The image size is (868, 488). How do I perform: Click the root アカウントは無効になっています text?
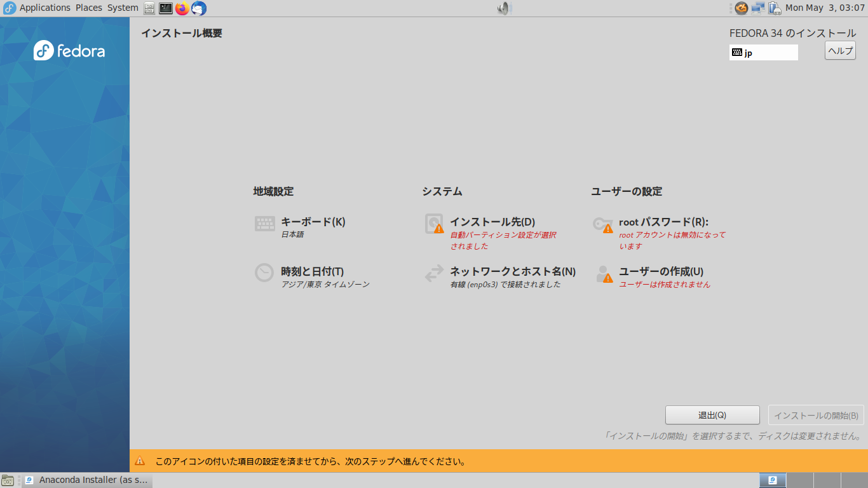[x=672, y=240]
